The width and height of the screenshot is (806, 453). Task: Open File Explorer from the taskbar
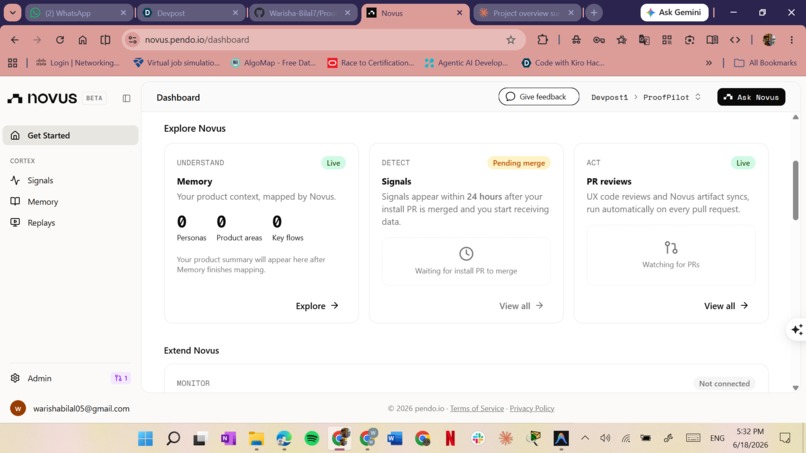(256, 439)
